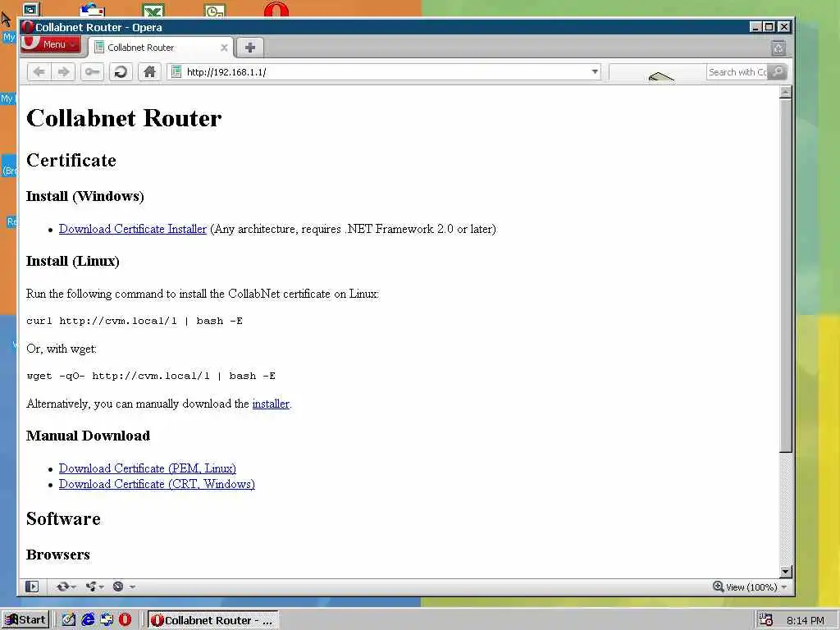Open Download Certificate (PEM, Linux) link
Screen dimensions: 840x630
[148, 468]
